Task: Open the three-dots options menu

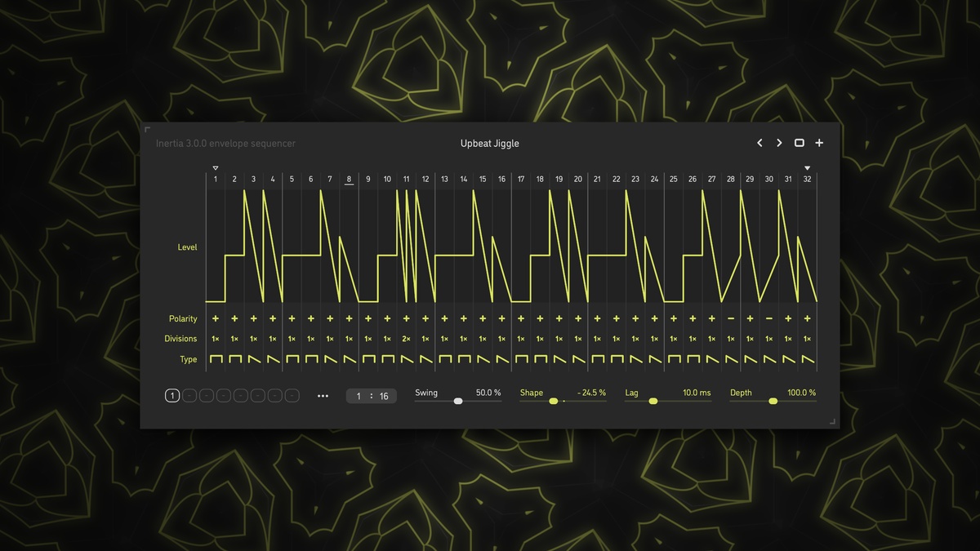Action: coord(323,396)
